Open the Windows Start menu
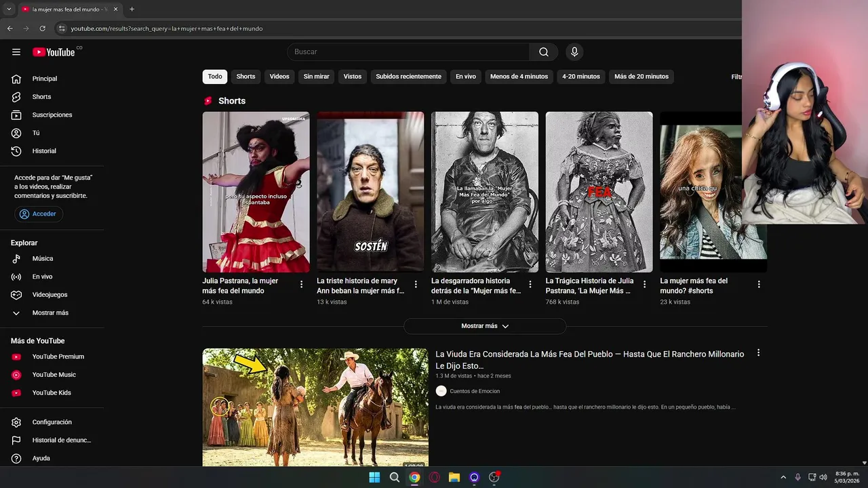Image resolution: width=868 pixels, height=488 pixels. point(374,477)
